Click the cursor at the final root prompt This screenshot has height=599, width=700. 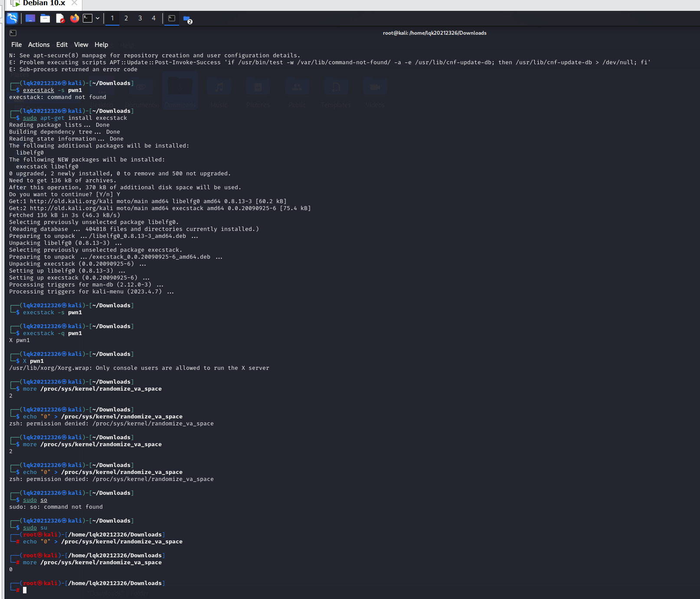[x=25, y=590]
